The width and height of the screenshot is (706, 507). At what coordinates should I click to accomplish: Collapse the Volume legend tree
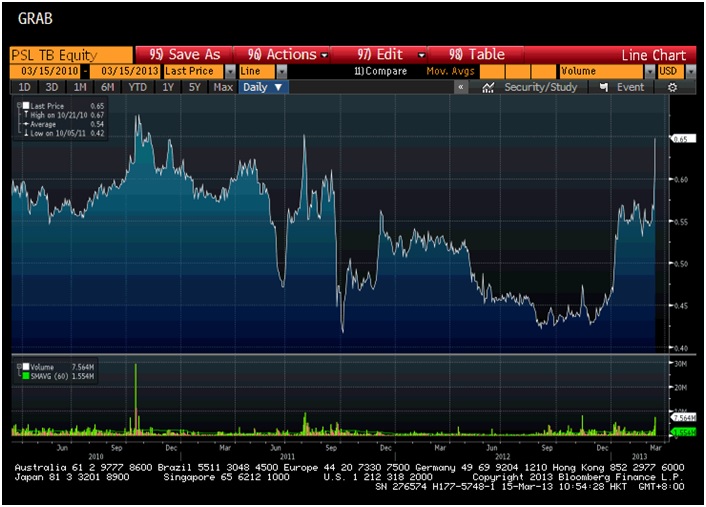[x=19, y=367]
